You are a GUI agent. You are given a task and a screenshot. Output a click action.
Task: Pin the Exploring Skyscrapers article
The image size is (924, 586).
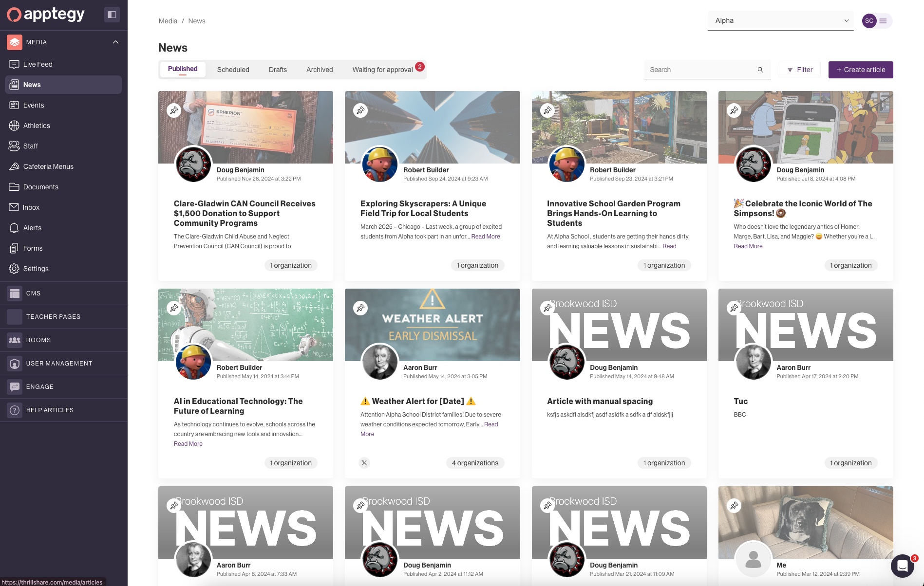click(x=360, y=110)
